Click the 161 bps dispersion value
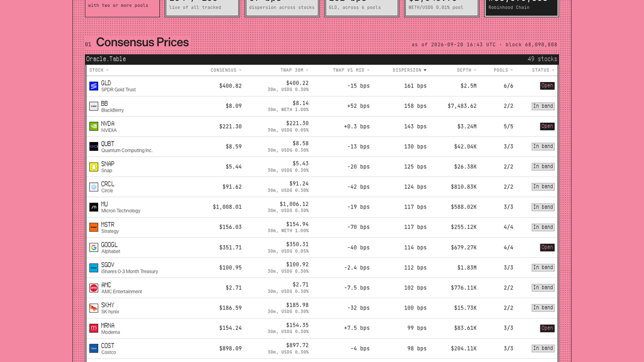Image resolution: width=644 pixels, height=362 pixels. (415, 86)
